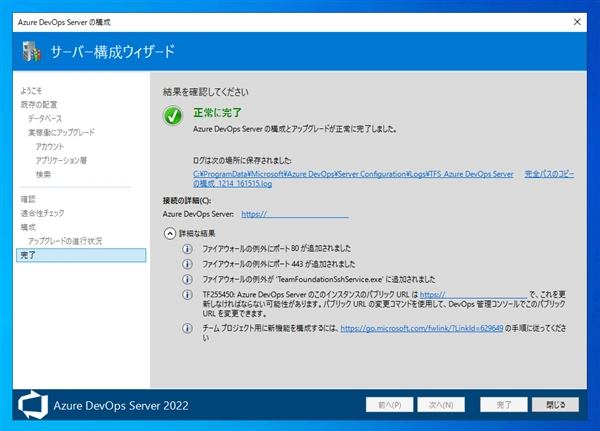Image resolution: width=600 pixels, height=431 pixels.
Task: Click 正常に完了 status heading
Action: pos(217,113)
